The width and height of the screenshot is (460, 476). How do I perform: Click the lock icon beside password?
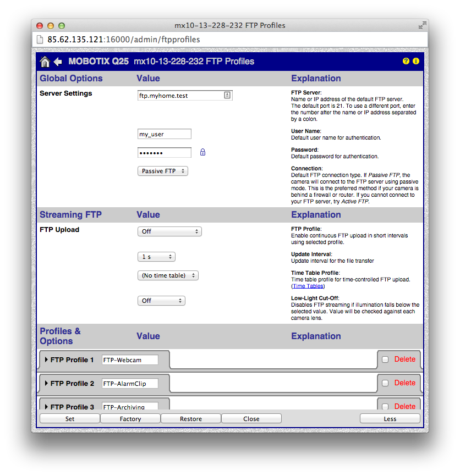pos(202,152)
